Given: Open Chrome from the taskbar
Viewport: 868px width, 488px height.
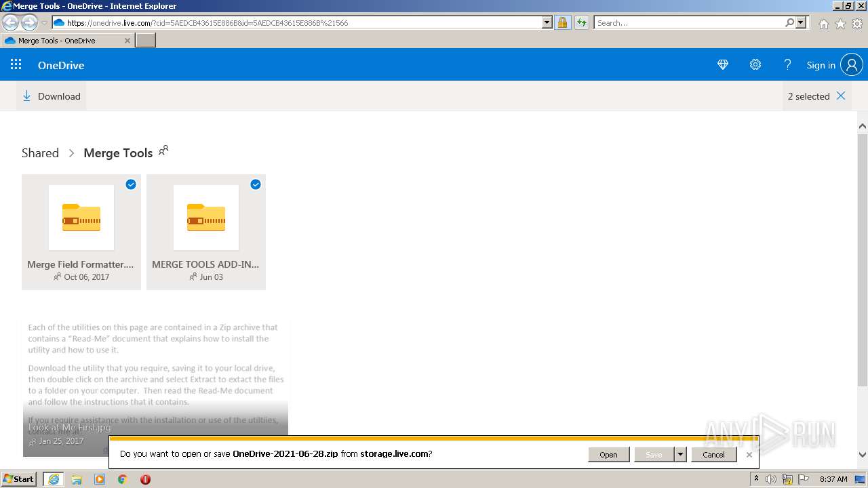Looking at the screenshot, I should pyautogui.click(x=122, y=479).
